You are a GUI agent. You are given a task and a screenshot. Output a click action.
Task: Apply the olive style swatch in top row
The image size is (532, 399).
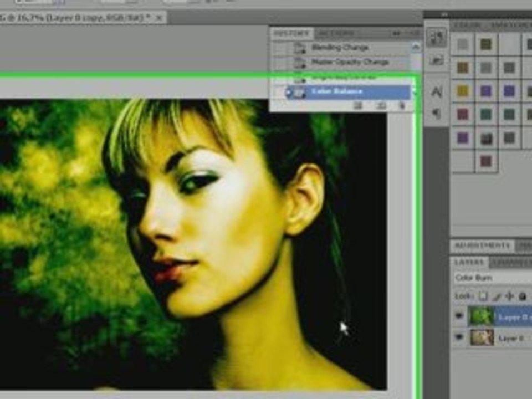486,44
